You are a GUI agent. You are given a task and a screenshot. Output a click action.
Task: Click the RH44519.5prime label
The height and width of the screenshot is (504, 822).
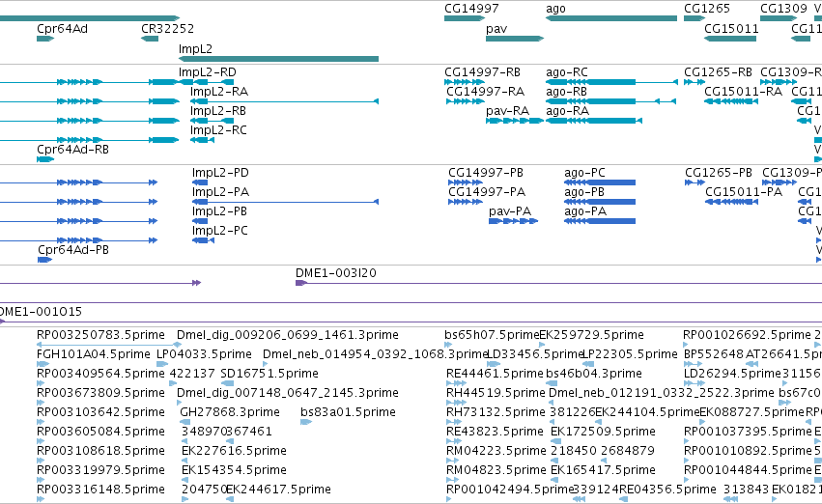[x=496, y=394]
